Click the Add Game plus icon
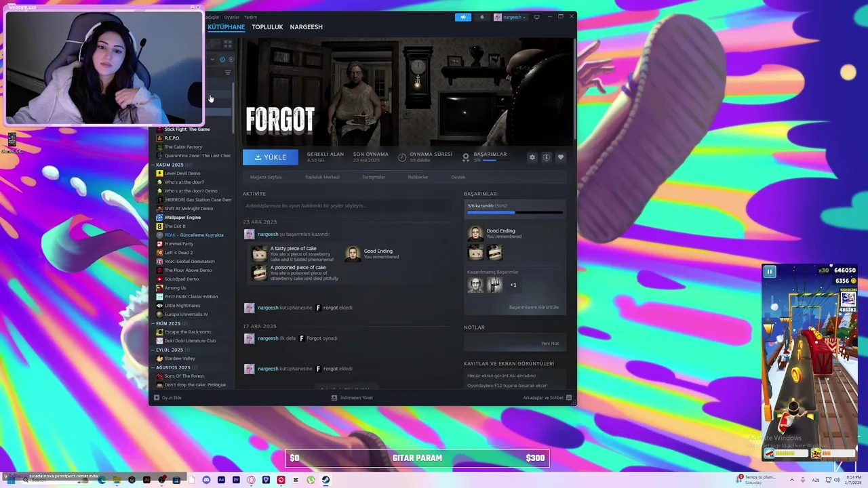Image resolution: width=868 pixels, height=488 pixels. (157, 398)
